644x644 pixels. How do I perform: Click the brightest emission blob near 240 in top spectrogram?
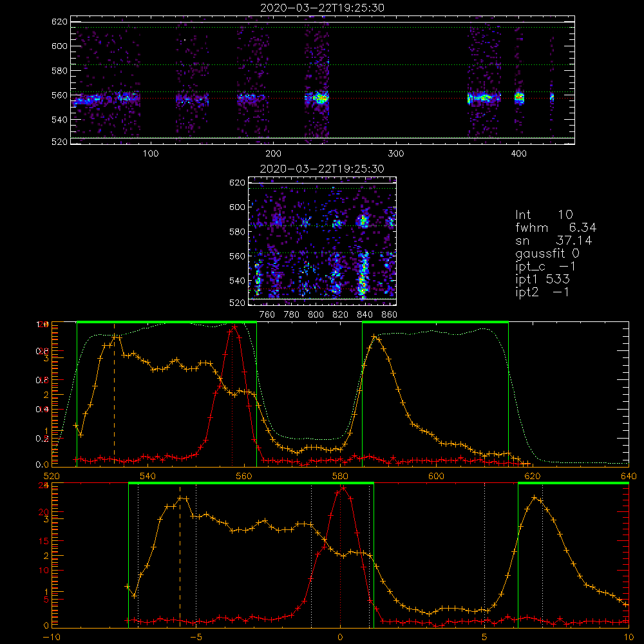tap(321, 99)
